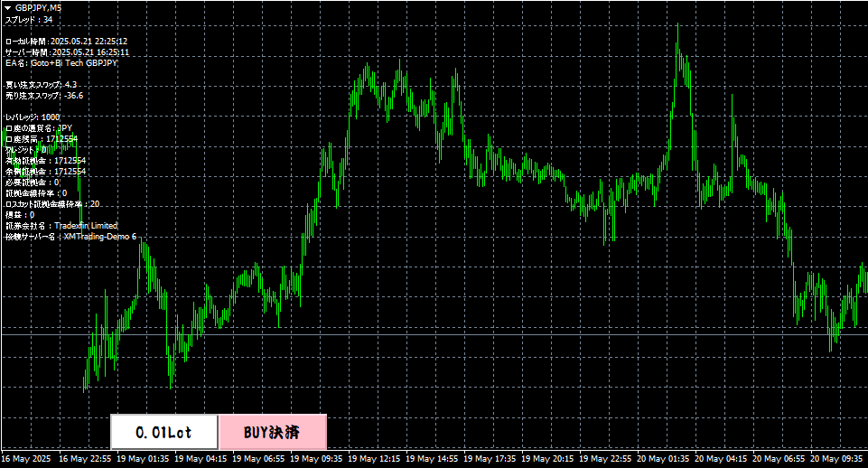The height and width of the screenshot is (468, 868).
Task: Select the 接続サーバー名 XMTrading-Demo 6 label
Action: click(x=70, y=237)
